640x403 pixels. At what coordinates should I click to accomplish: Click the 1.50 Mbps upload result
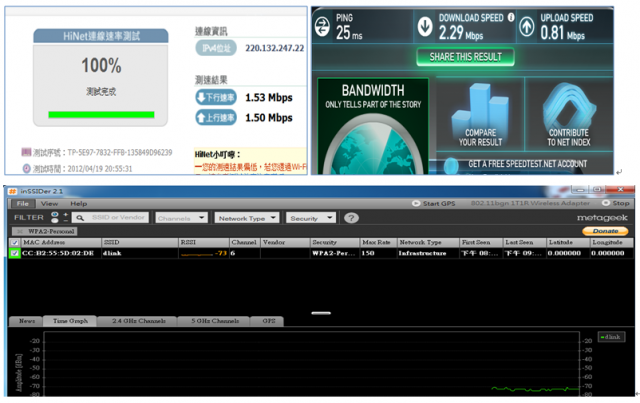click(269, 118)
